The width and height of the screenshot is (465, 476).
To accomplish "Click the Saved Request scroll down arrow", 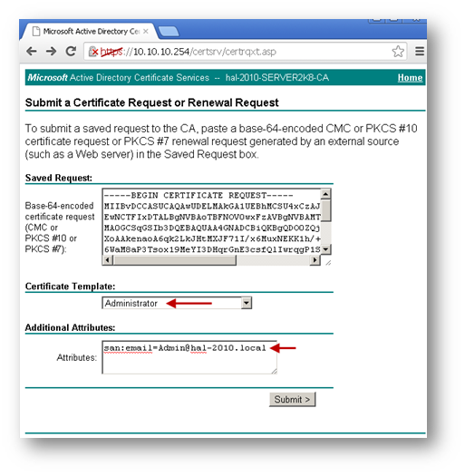I will click(325, 249).
